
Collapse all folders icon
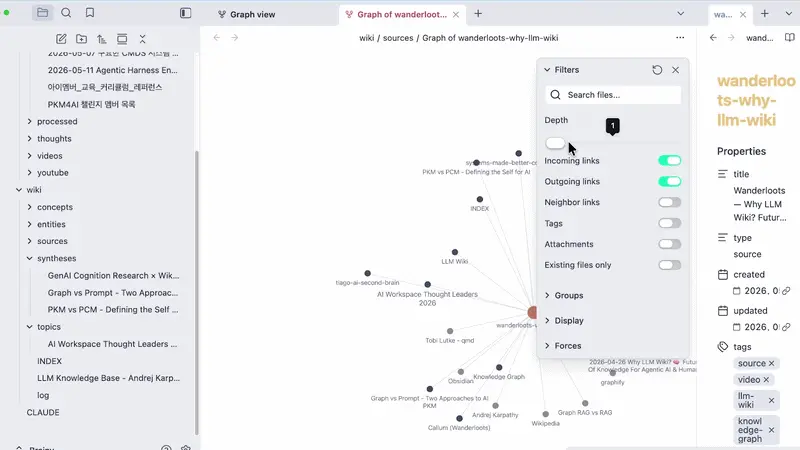tap(142, 39)
